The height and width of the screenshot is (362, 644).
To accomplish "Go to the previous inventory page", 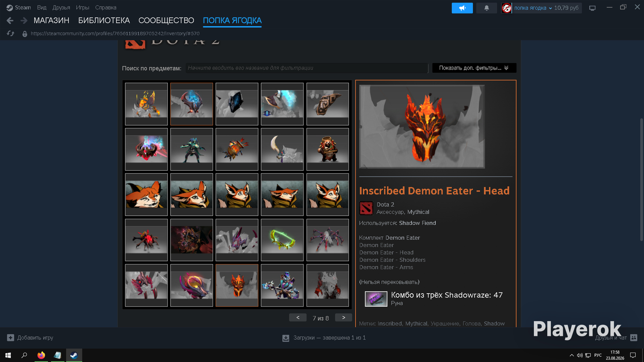I will tap(298, 317).
